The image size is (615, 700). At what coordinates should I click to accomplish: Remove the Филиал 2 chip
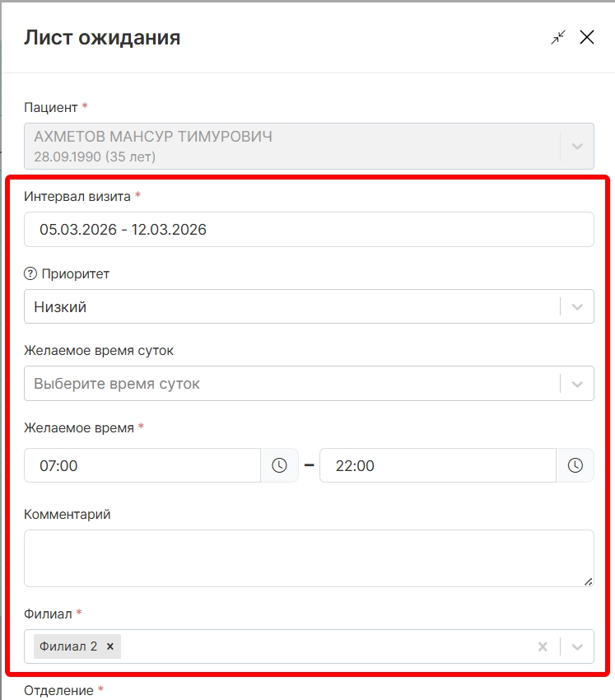coord(109,646)
